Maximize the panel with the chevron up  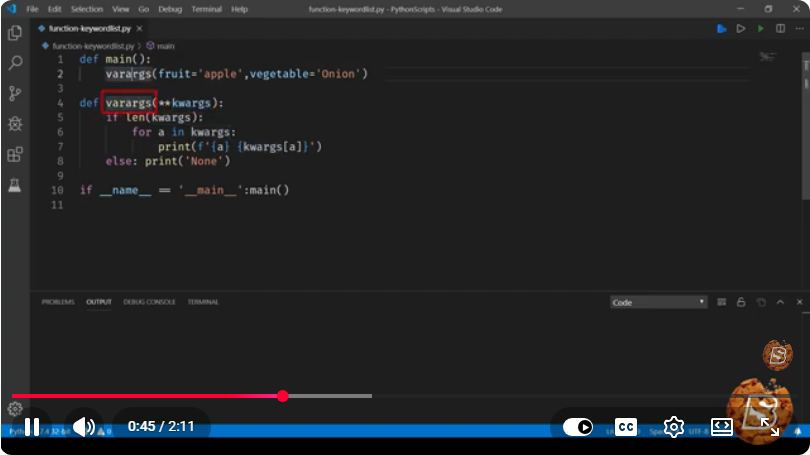[780, 302]
